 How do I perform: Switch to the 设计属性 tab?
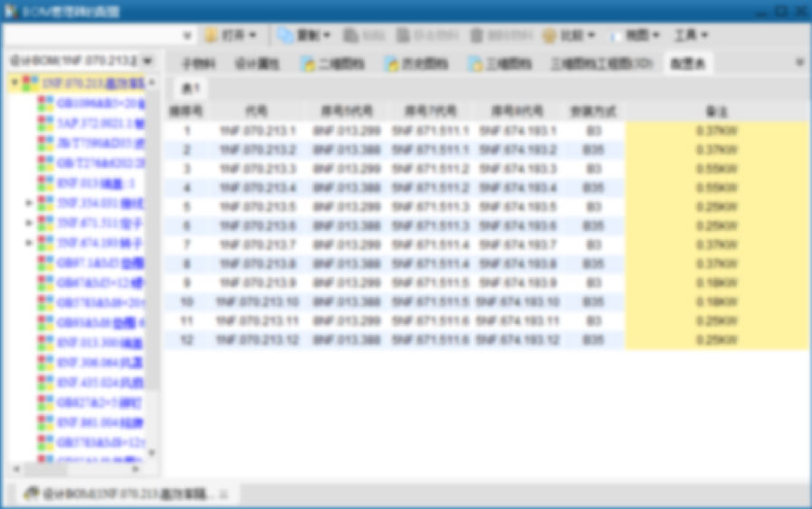[x=257, y=63]
